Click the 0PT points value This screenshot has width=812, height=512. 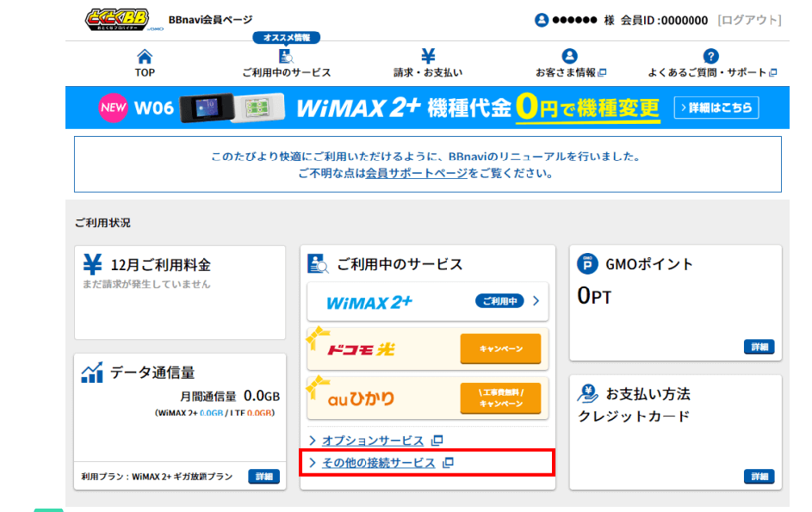594,296
